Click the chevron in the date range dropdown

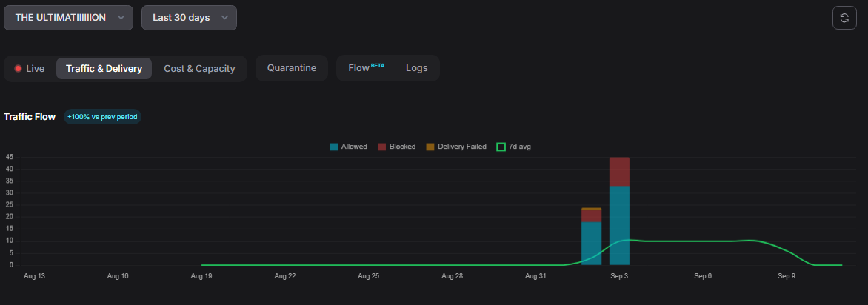(x=224, y=18)
